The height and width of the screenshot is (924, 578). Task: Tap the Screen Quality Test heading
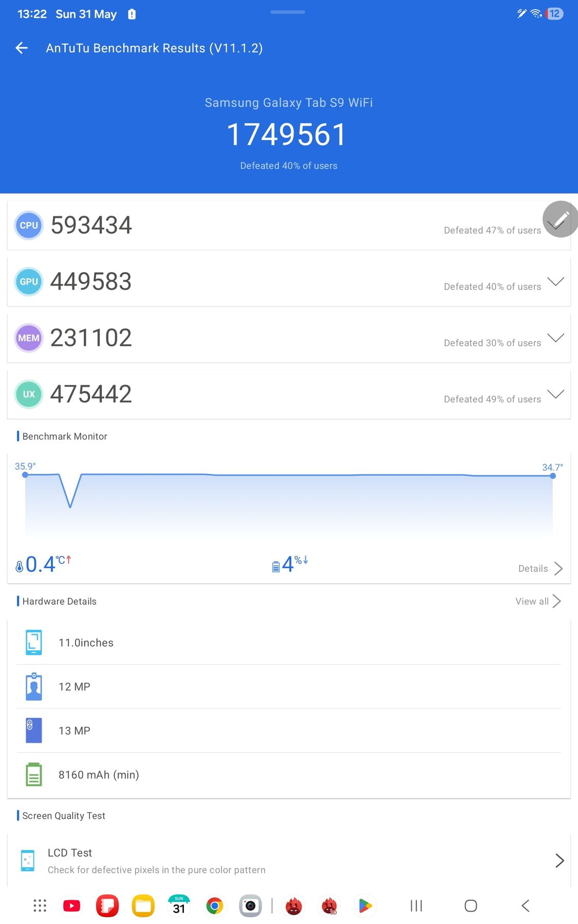64,816
